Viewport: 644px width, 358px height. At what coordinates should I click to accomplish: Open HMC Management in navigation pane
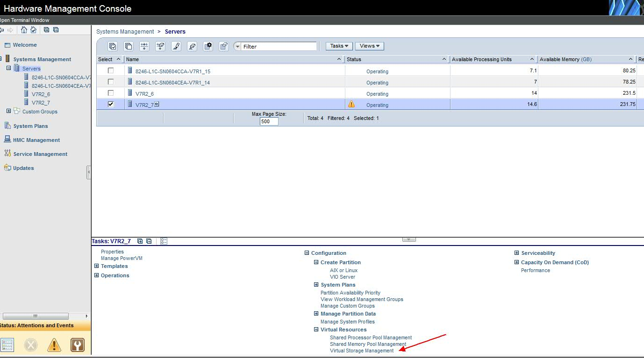click(36, 140)
